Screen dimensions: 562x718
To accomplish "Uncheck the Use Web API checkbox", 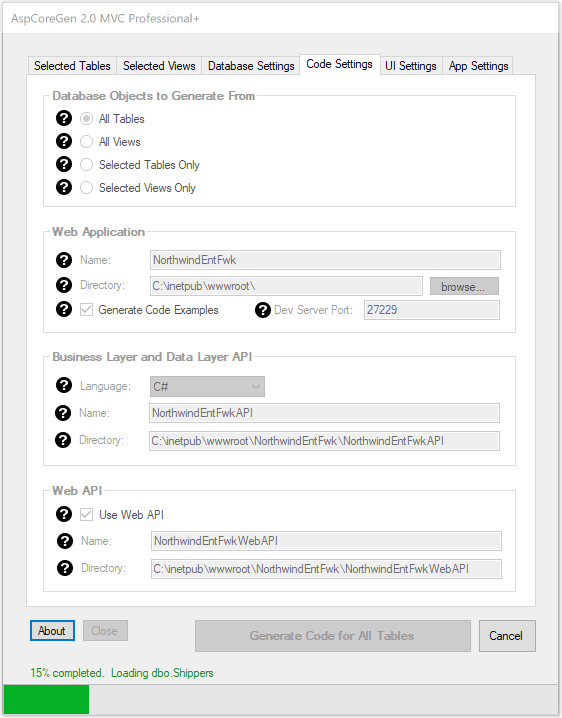I will pyautogui.click(x=87, y=514).
